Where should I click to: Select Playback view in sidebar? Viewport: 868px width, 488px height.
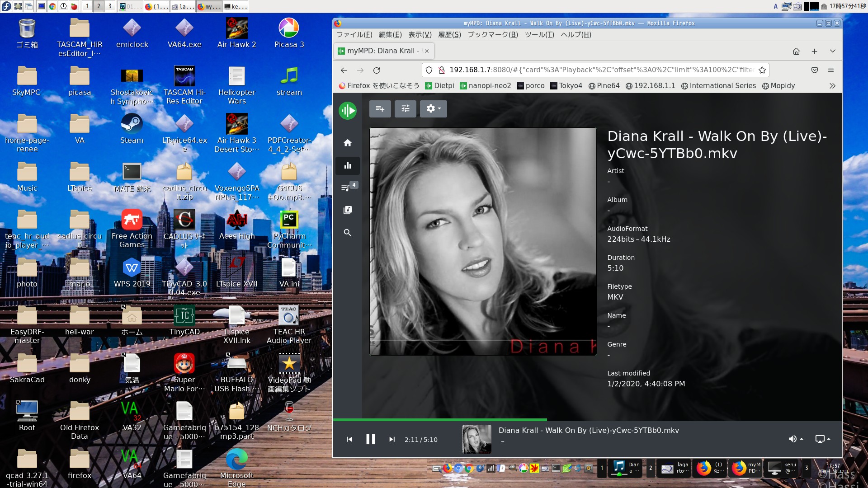coord(347,165)
